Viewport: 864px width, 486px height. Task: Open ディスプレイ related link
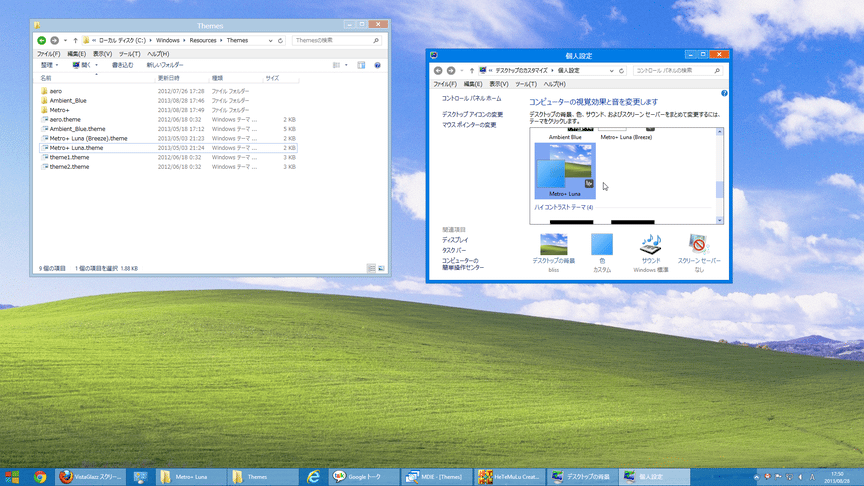pyautogui.click(x=455, y=240)
